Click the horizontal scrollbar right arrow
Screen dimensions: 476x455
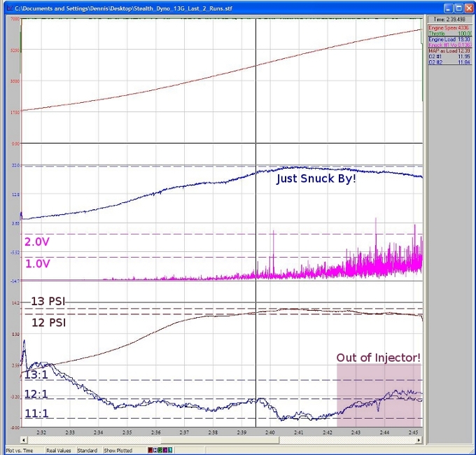click(x=419, y=440)
